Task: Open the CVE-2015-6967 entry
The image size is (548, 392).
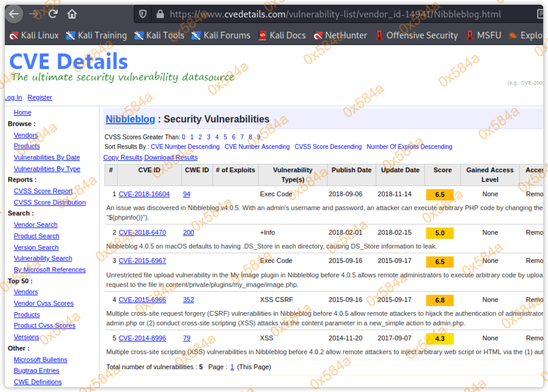Action: click(142, 261)
